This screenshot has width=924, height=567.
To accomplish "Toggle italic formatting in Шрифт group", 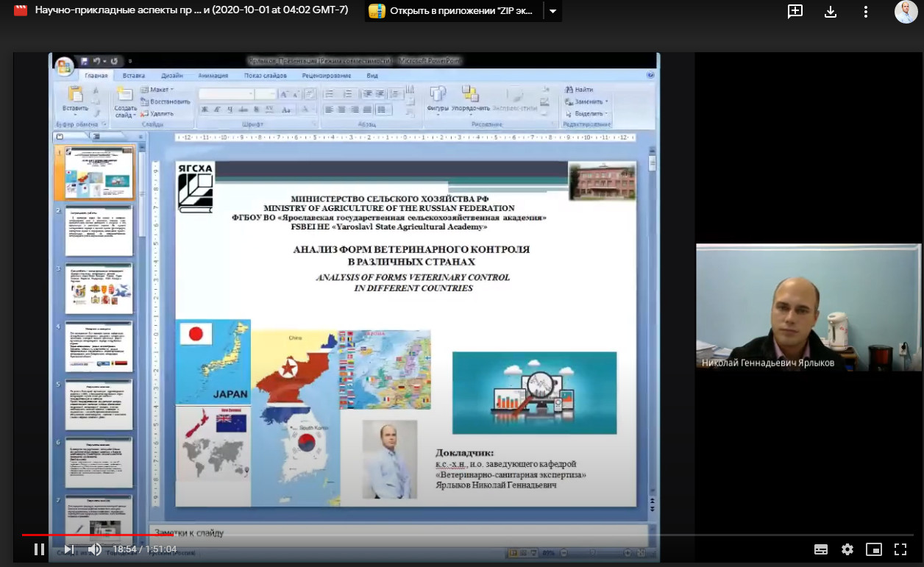I will [x=218, y=110].
